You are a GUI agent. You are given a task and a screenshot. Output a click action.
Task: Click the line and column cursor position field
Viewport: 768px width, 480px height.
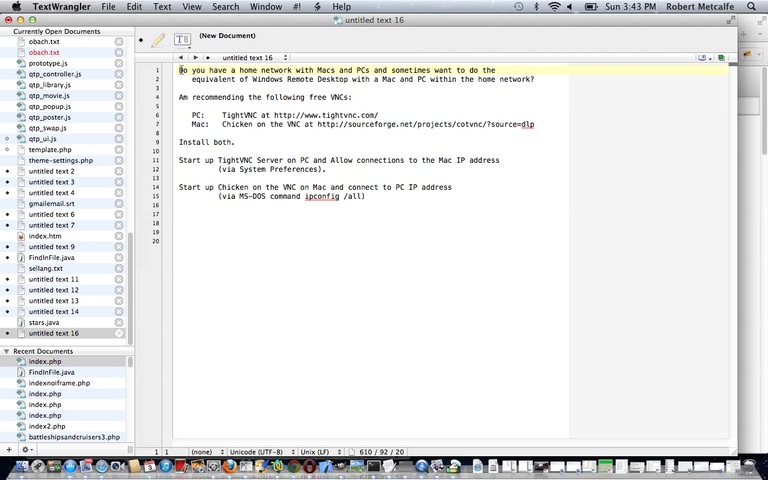[x=162, y=452]
